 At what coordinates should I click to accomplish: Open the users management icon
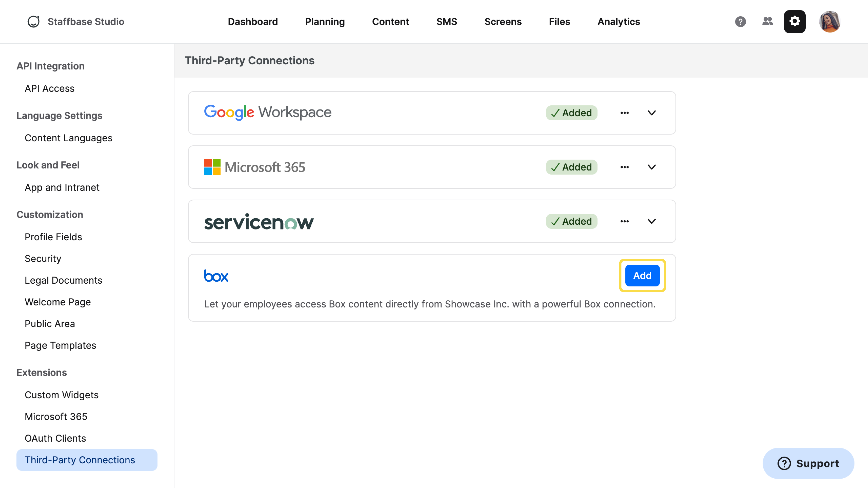(x=767, y=22)
